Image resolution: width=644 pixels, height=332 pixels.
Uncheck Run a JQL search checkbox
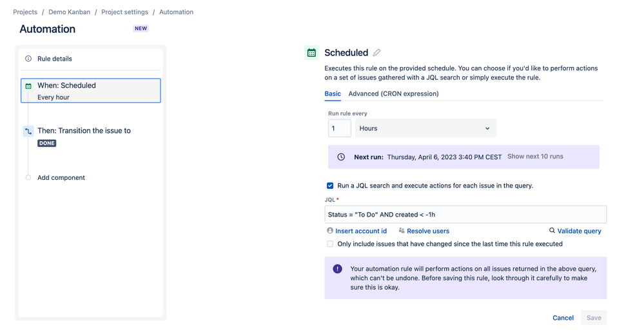pos(330,186)
